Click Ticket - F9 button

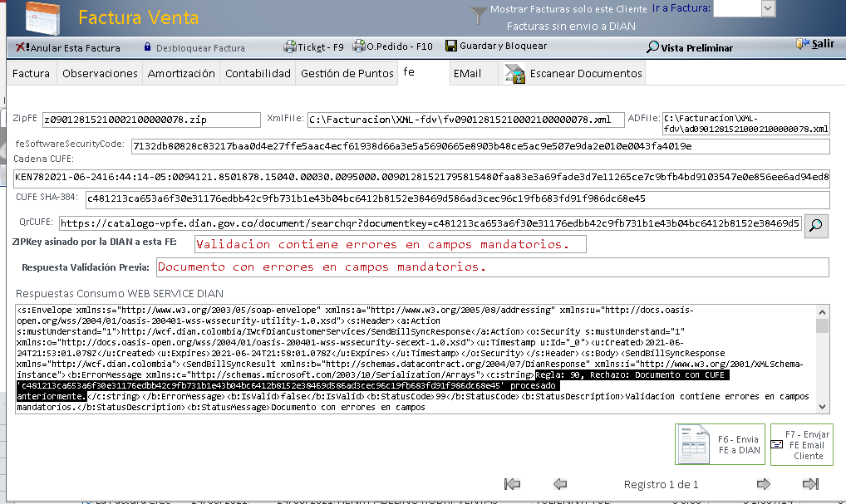click(313, 46)
